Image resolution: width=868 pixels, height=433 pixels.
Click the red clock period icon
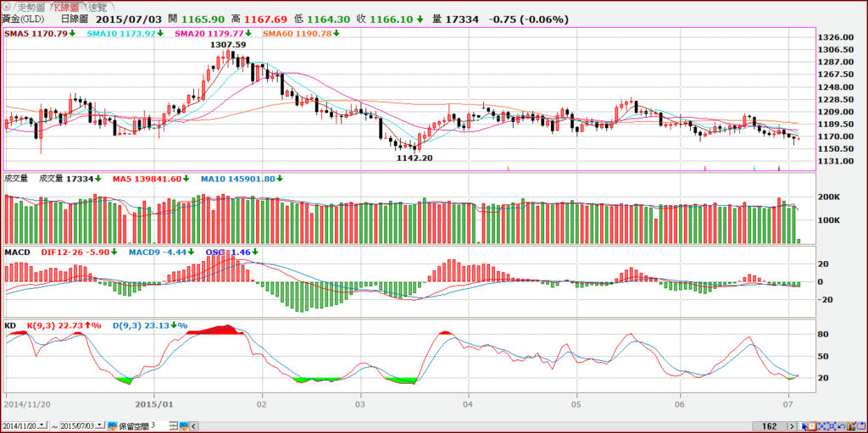811,426
